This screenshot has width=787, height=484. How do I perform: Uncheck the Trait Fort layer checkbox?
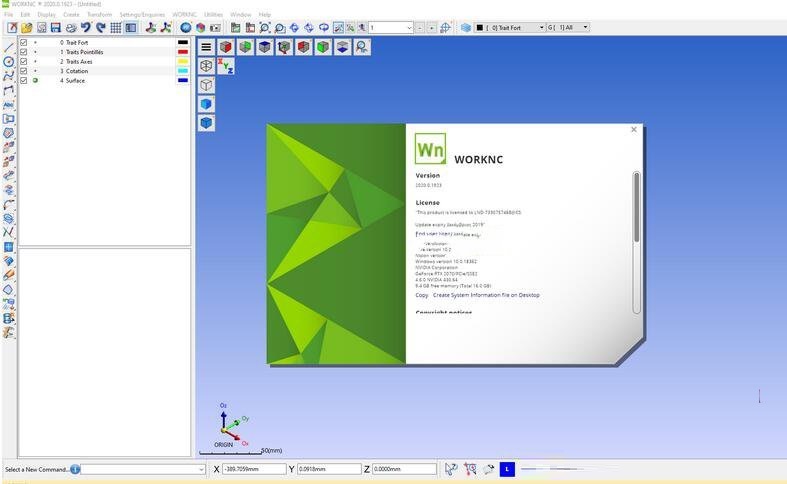pyautogui.click(x=24, y=43)
